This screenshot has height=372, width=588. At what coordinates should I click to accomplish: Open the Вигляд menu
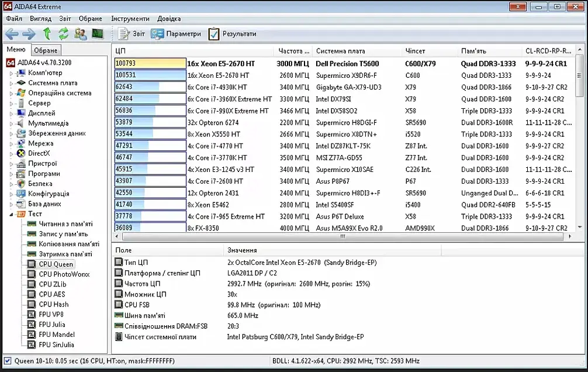(x=40, y=18)
